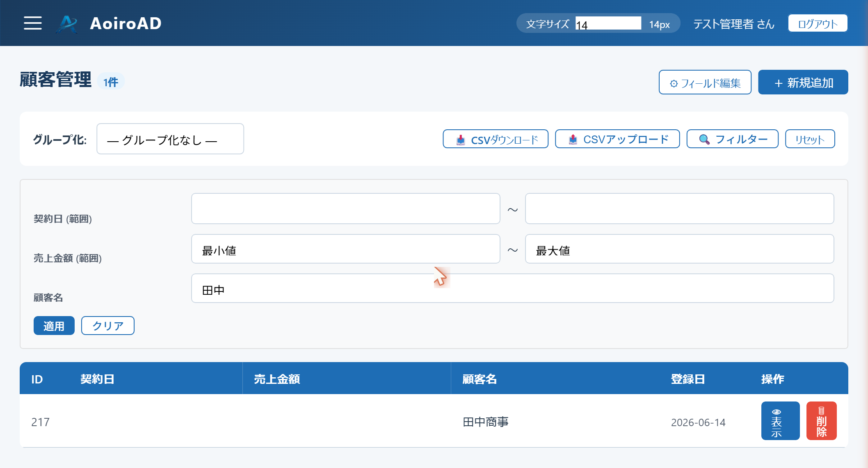The width and height of the screenshot is (868, 468).
Task: Sort by the 売上金額 column header
Action: coord(277,379)
